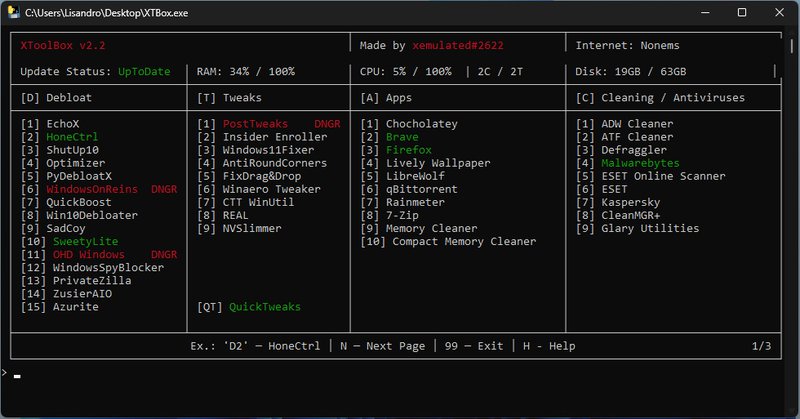Click the [D] Debloat column header
800x419 pixels.
56,97
